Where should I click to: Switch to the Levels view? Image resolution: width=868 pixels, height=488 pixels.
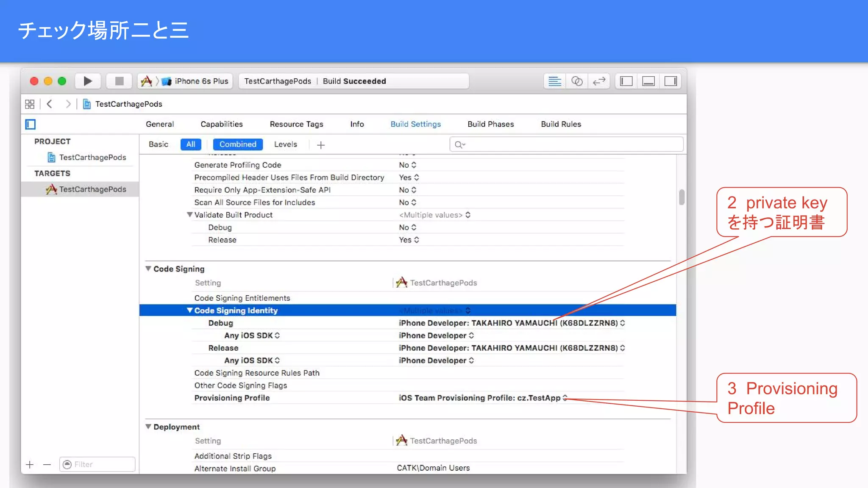coord(286,144)
